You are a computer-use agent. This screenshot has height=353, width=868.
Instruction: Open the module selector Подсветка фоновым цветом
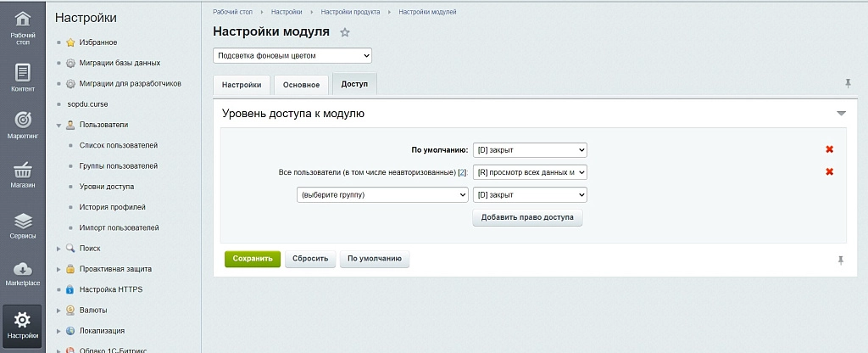pyautogui.click(x=292, y=55)
